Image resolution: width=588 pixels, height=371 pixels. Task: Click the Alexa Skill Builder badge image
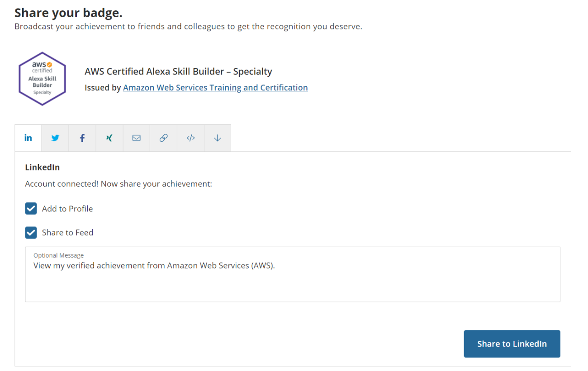[x=43, y=79]
